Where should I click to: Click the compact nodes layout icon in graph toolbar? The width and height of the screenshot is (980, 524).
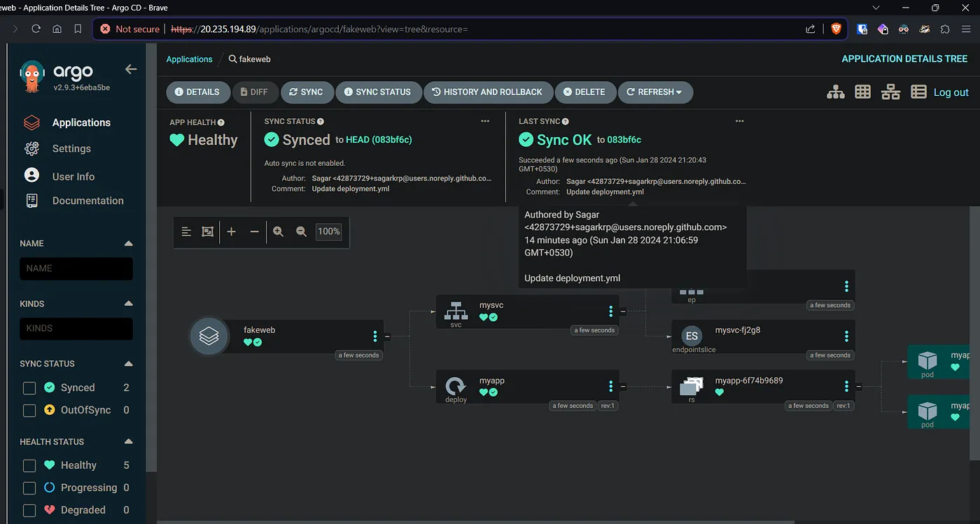pos(186,232)
